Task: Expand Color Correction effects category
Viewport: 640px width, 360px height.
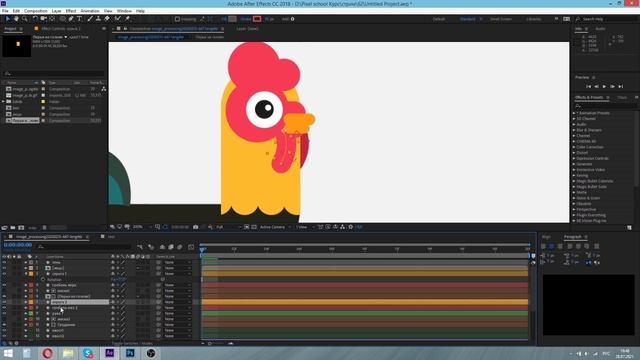Action: [x=574, y=147]
